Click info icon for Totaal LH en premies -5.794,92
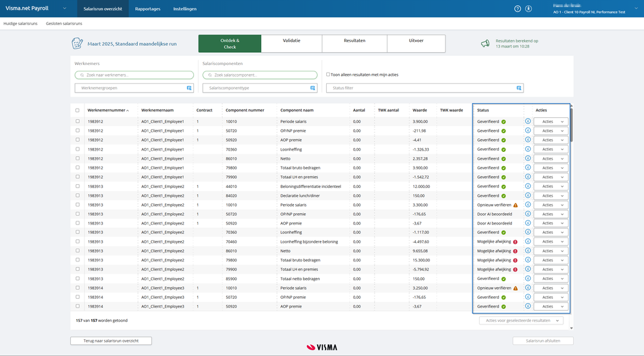This screenshot has width=644, height=356. coord(528,269)
